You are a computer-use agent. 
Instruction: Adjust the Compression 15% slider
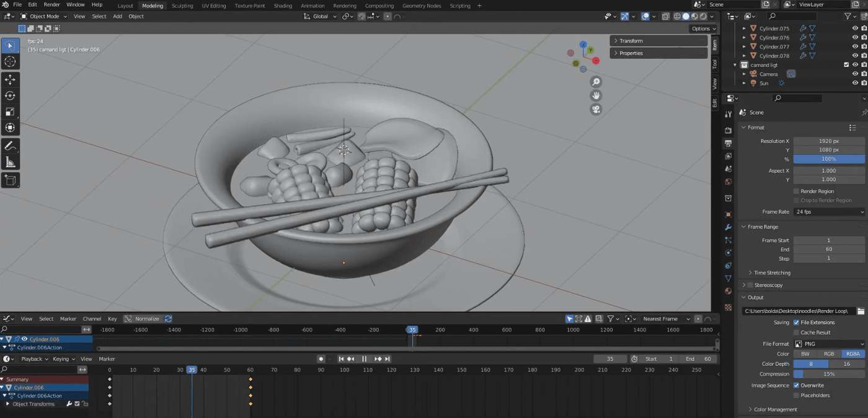tap(829, 374)
